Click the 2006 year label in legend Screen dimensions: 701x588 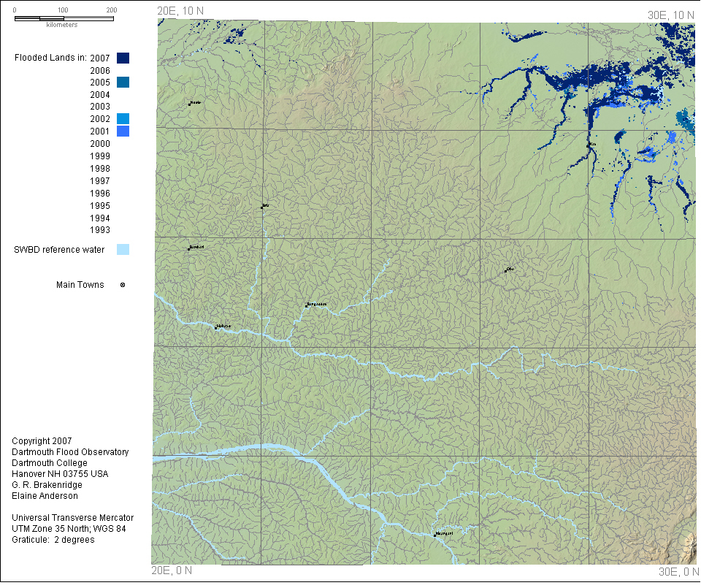[99, 70]
